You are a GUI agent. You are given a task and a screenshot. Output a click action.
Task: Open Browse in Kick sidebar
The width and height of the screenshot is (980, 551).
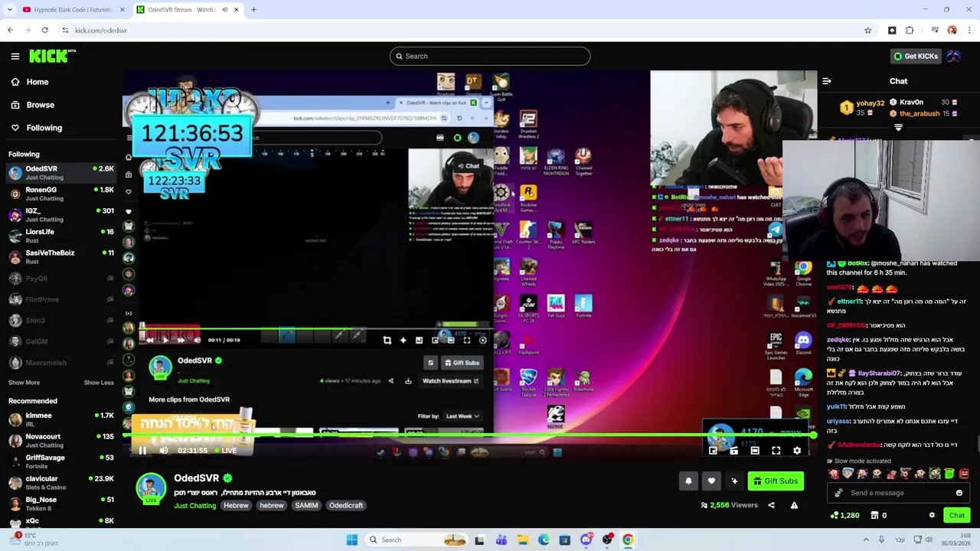click(x=32, y=105)
